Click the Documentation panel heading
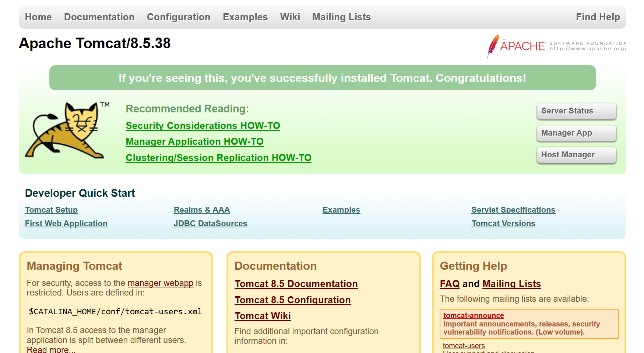Screen dimensions: 644x353 [x=275, y=266]
